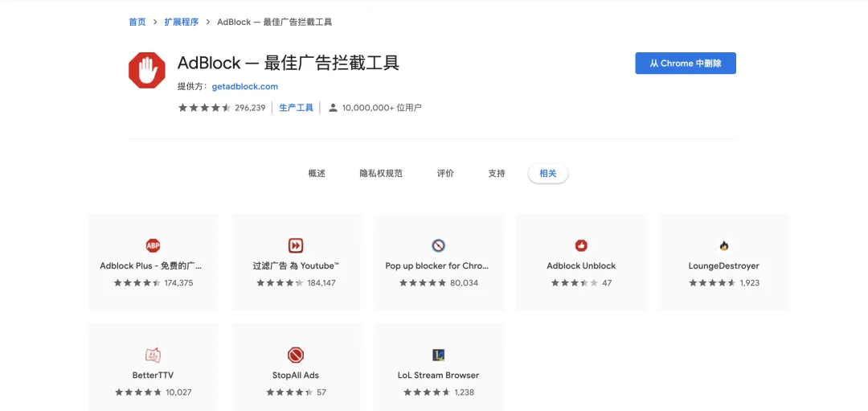
Task: Click the breadcrumb AdBlock — 最佳广告拦截工具 text
Action: tap(275, 23)
